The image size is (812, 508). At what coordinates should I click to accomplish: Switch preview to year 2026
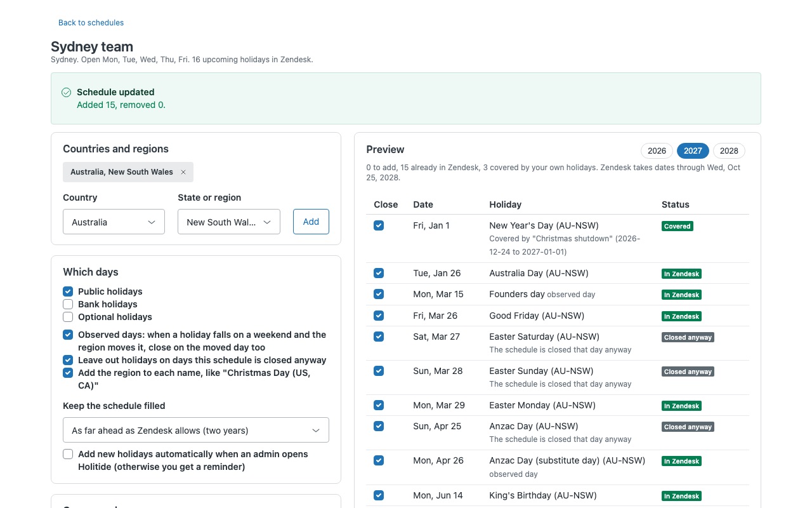coord(657,150)
